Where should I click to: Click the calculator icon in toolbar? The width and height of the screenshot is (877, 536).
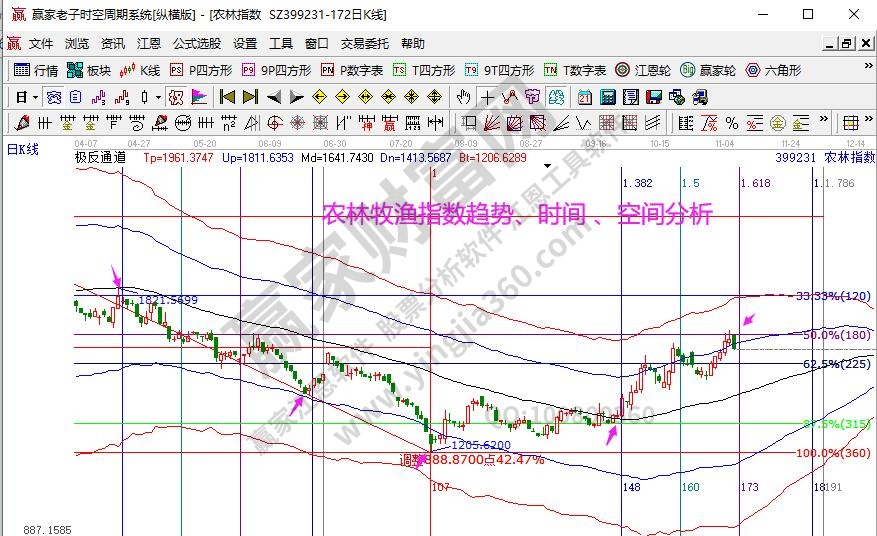606,97
